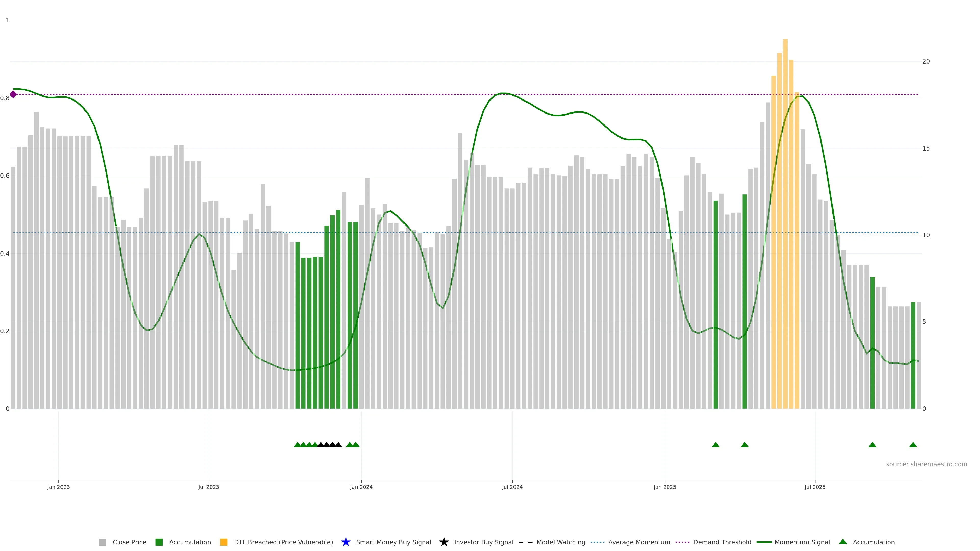Toggle Momentum Signal legend label
Screen dimensions: 980x551
pyautogui.click(x=802, y=542)
